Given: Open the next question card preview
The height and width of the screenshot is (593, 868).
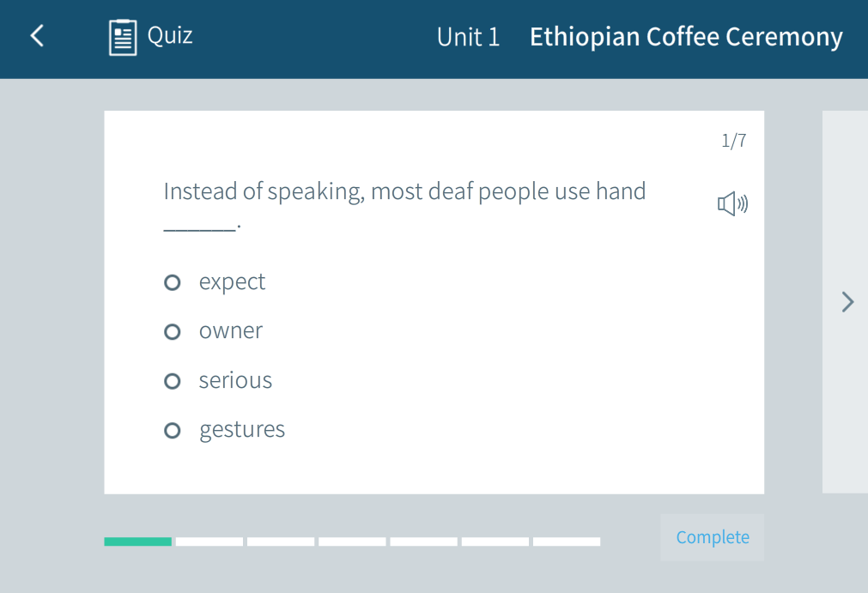Looking at the screenshot, I should pyautogui.click(x=845, y=215).
